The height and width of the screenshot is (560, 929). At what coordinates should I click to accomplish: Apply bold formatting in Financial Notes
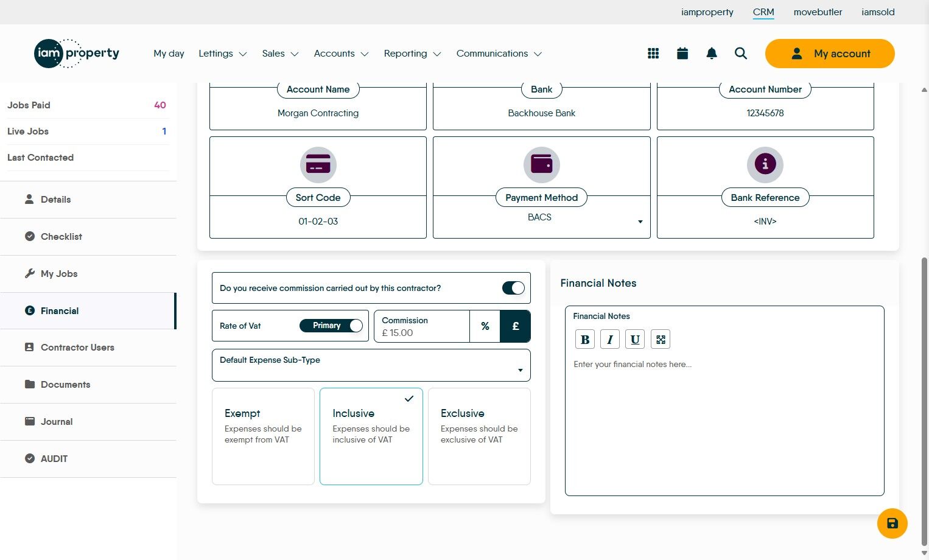[585, 340]
